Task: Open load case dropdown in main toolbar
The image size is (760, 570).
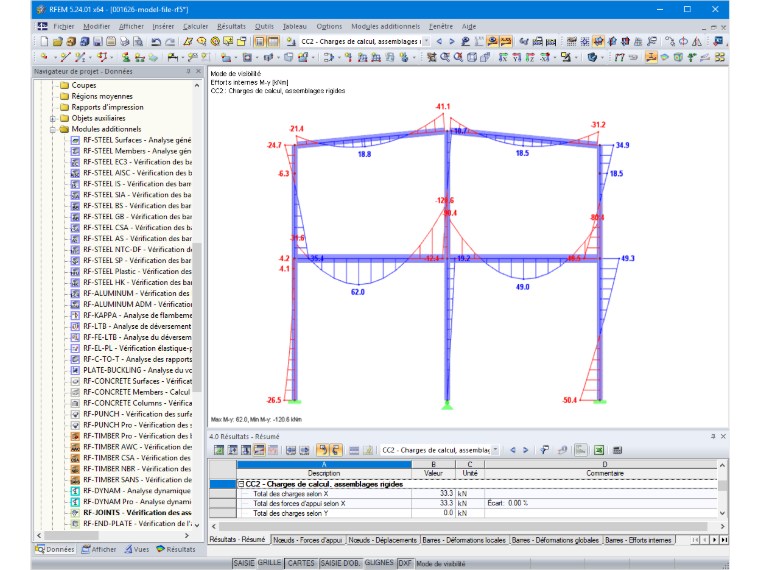Action: [427, 42]
